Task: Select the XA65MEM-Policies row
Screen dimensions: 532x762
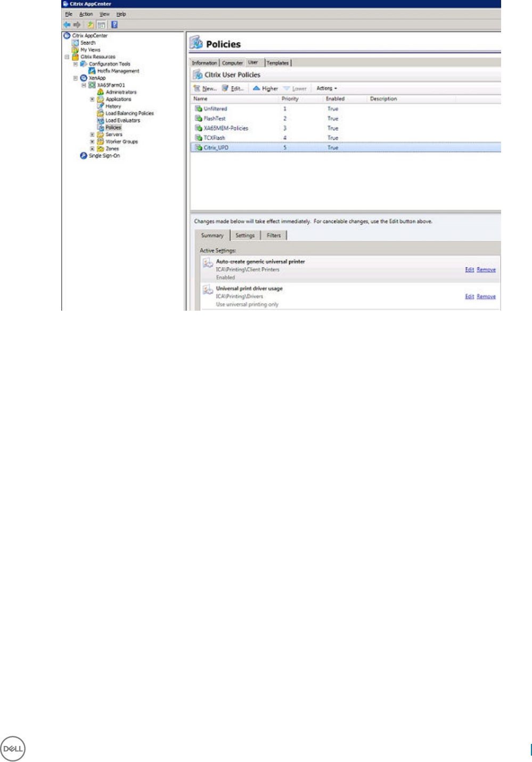Action: point(346,128)
